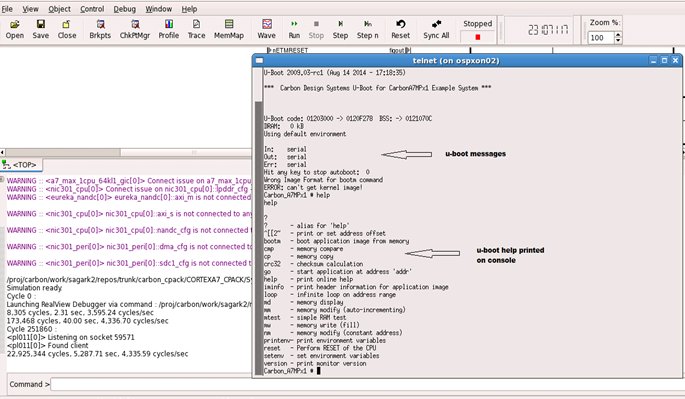Screen dimensions: 685x399
Task: Click the Command input field
Action: click(367, 384)
